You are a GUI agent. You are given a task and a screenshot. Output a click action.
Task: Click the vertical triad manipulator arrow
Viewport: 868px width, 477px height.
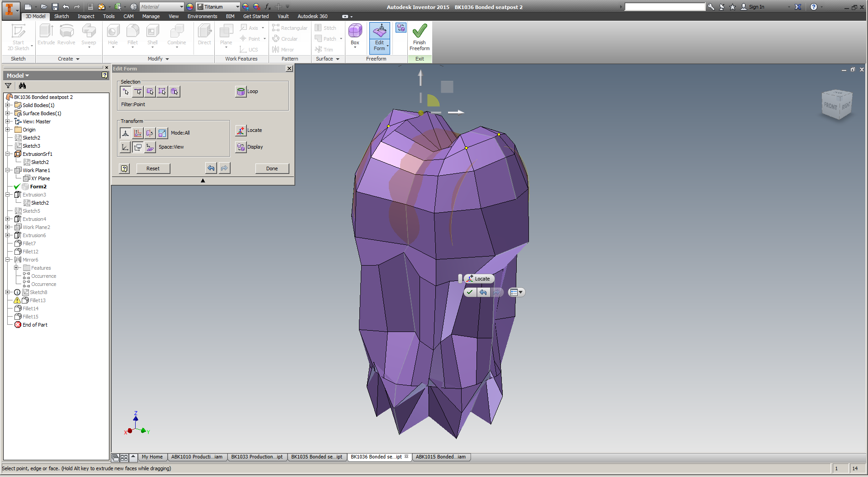tap(420, 78)
